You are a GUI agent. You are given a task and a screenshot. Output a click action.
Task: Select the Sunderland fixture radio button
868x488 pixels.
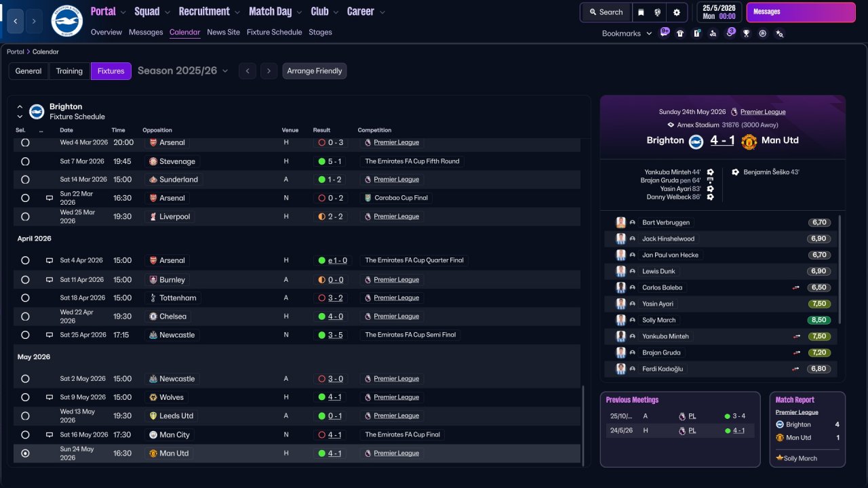pyautogui.click(x=25, y=180)
